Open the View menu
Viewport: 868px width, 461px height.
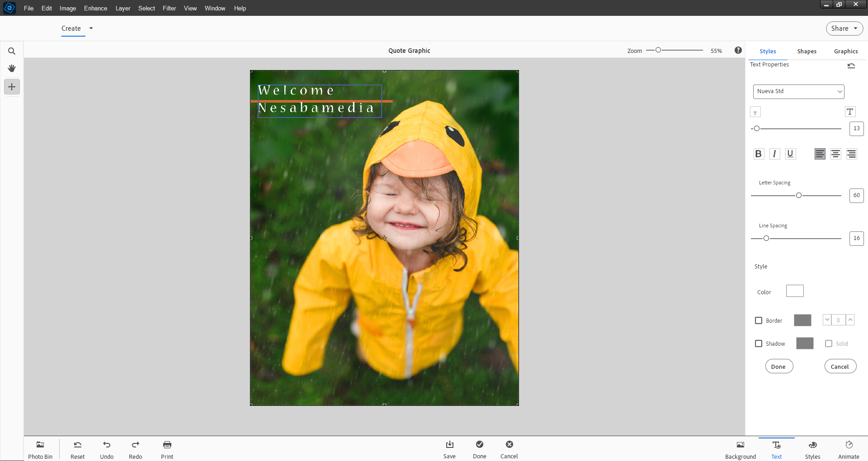[x=190, y=8]
